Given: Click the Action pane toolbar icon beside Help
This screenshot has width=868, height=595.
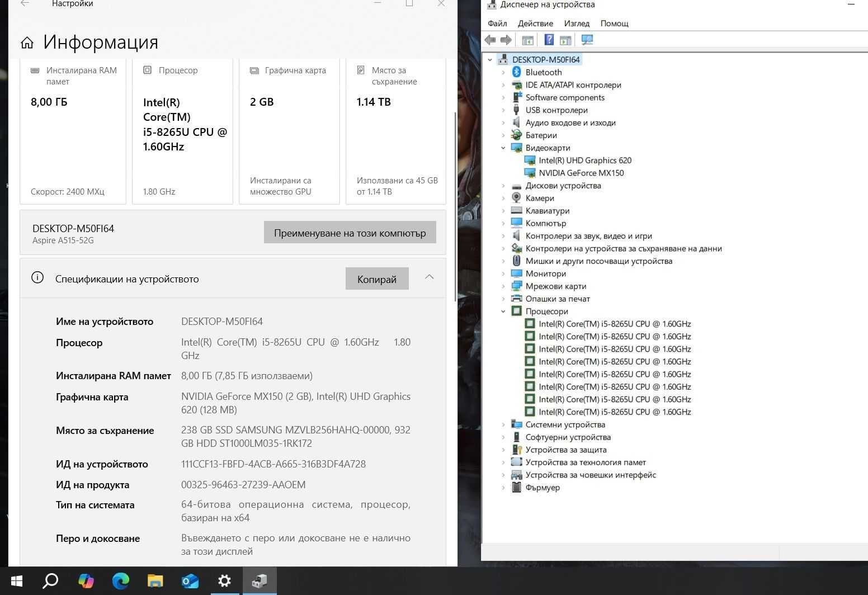Looking at the screenshot, I should (x=565, y=40).
